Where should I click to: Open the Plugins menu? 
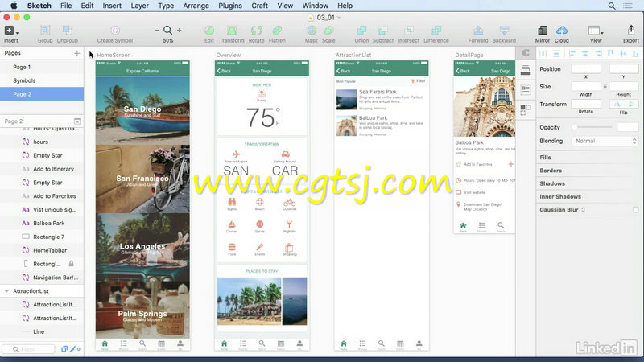[x=230, y=6]
